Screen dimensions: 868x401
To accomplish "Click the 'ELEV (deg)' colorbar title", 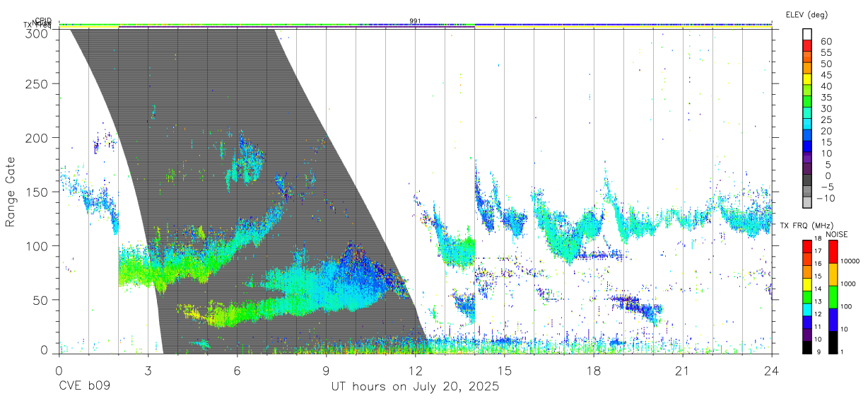I will tap(807, 15).
